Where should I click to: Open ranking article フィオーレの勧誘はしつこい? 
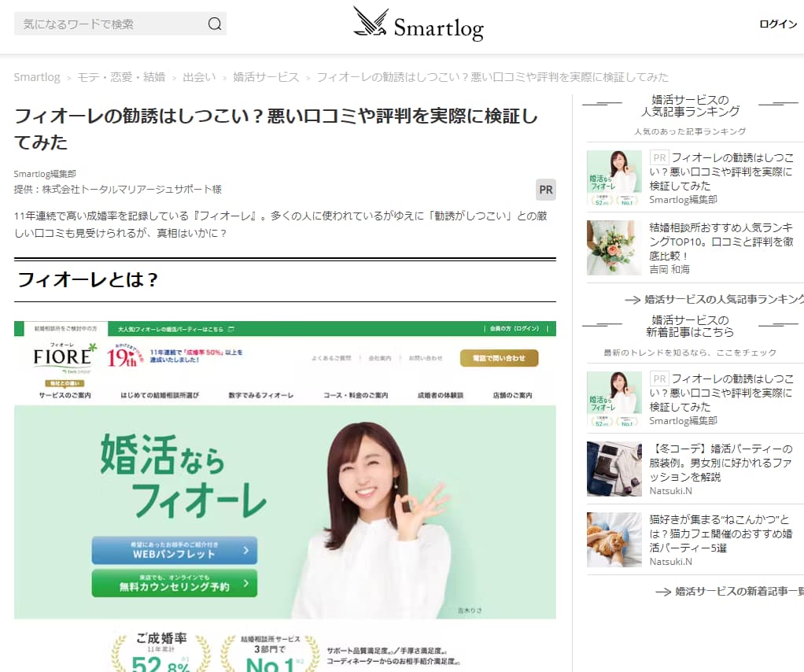721,172
